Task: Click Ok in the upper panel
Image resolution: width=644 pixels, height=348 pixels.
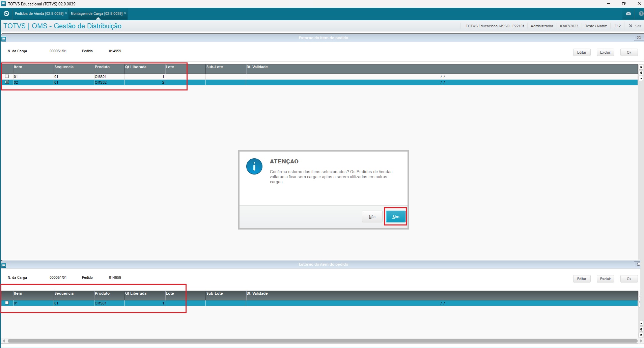Action: pos(629,52)
